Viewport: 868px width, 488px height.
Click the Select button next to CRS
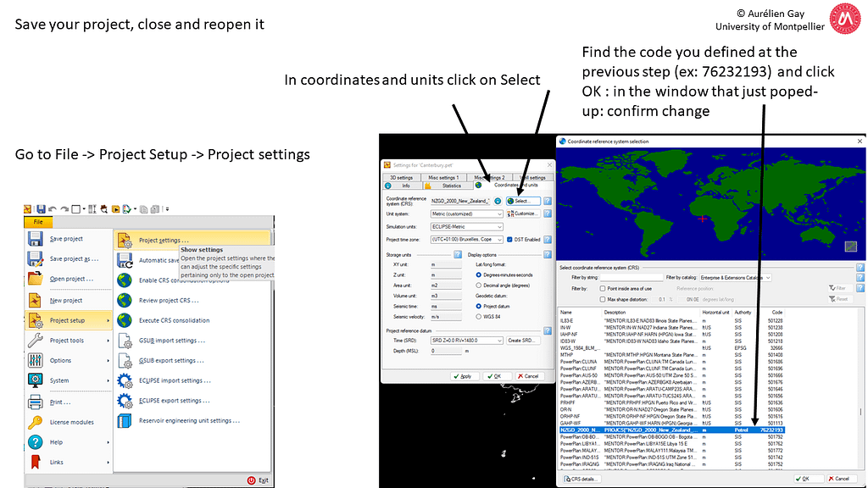click(522, 201)
